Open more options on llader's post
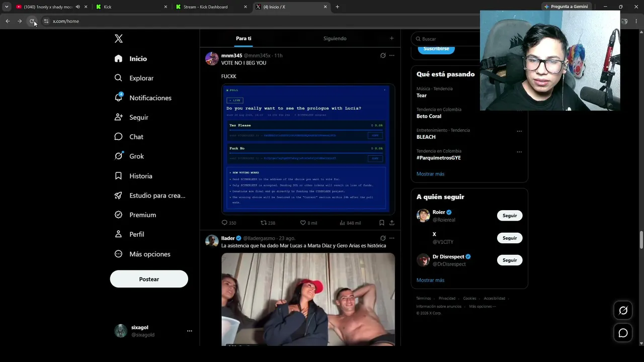 click(x=392, y=238)
